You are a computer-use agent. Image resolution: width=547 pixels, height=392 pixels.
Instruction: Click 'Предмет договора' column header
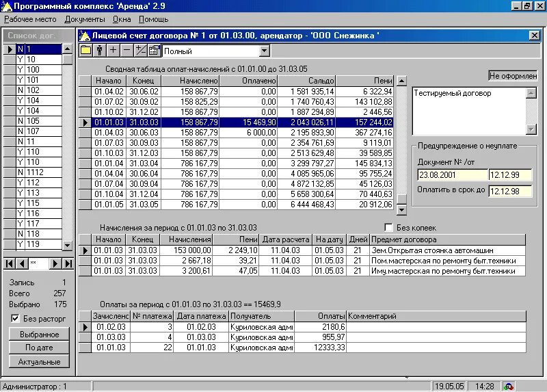[448, 239]
